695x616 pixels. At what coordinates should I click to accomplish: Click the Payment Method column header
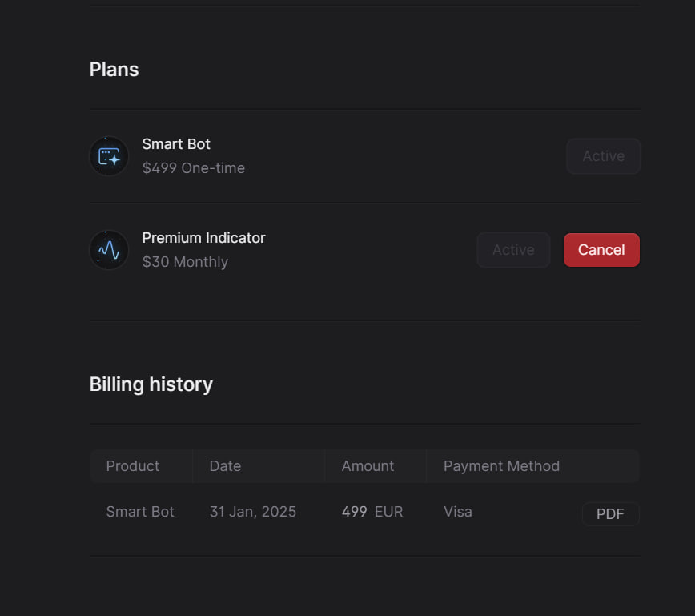pyautogui.click(x=501, y=466)
